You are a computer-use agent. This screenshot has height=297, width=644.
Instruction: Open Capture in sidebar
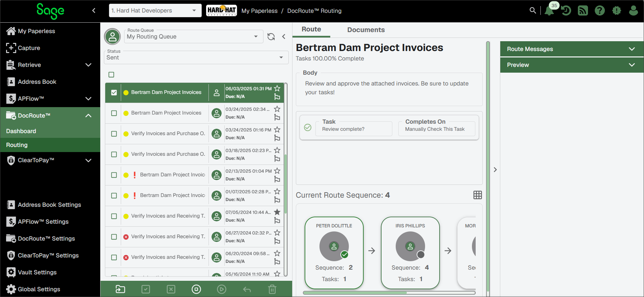pyautogui.click(x=50, y=48)
